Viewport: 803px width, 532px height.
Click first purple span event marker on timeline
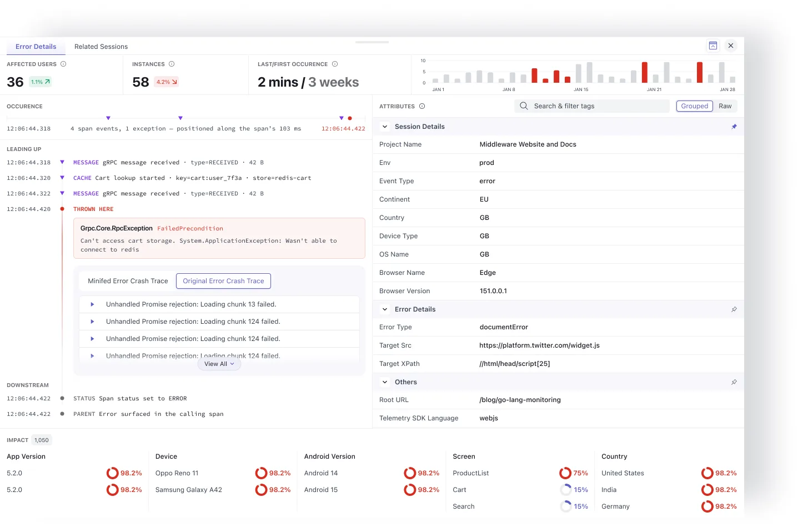point(108,118)
